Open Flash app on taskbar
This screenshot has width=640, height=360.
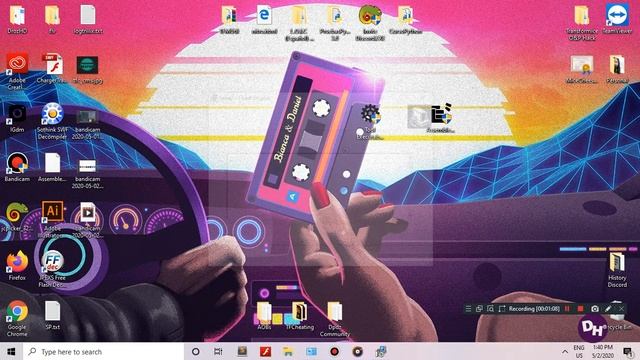click(266, 351)
